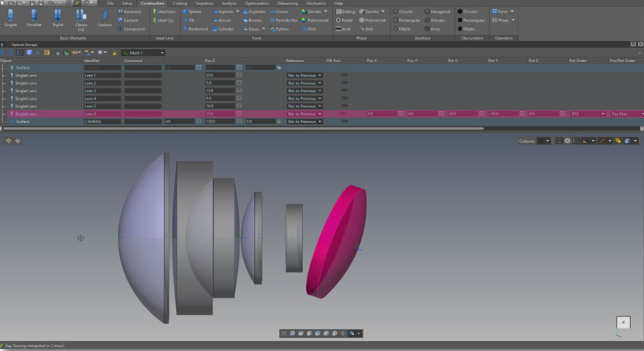
Task: Choose the Paraboloid form
Action: point(196,28)
